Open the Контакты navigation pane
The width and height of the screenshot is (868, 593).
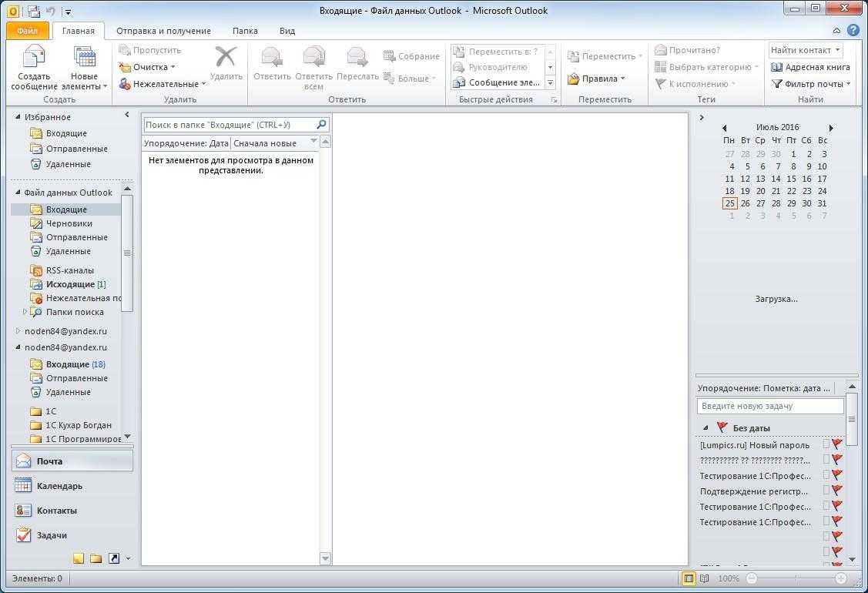(56, 511)
